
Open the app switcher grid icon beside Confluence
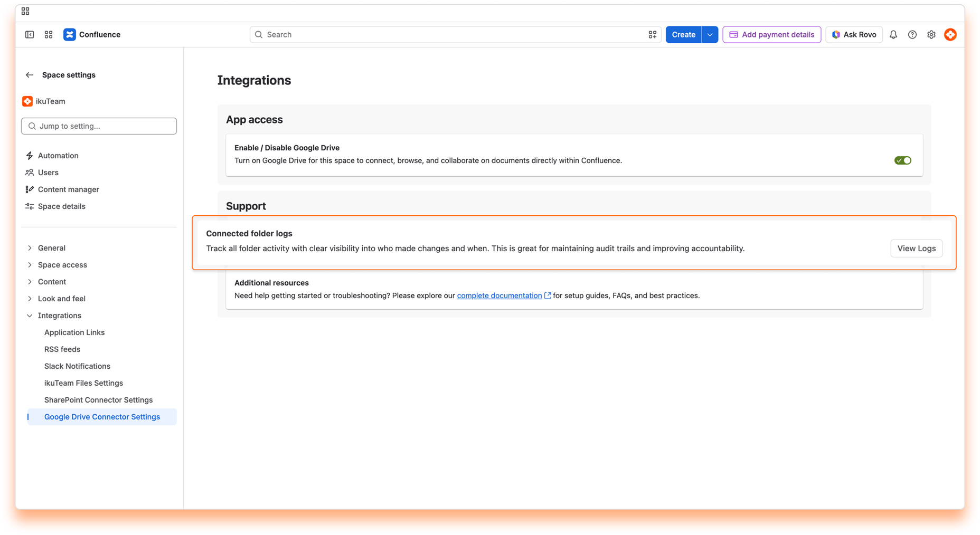[x=49, y=34]
